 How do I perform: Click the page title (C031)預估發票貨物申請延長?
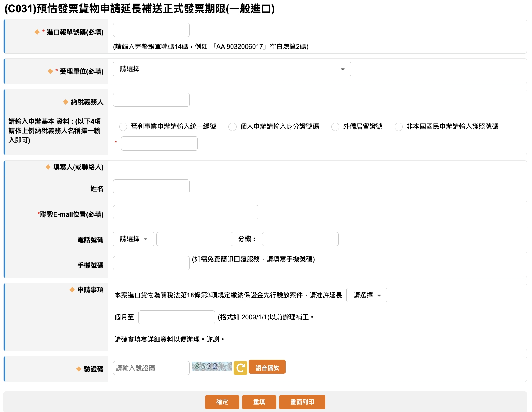pos(140,9)
